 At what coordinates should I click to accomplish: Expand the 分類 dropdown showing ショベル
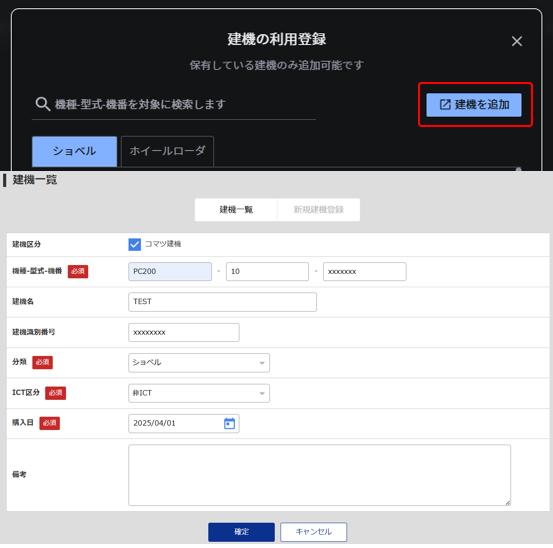pos(199,363)
